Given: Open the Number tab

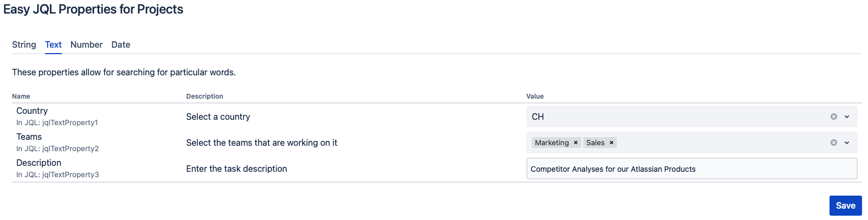Looking at the screenshot, I should click(x=86, y=44).
